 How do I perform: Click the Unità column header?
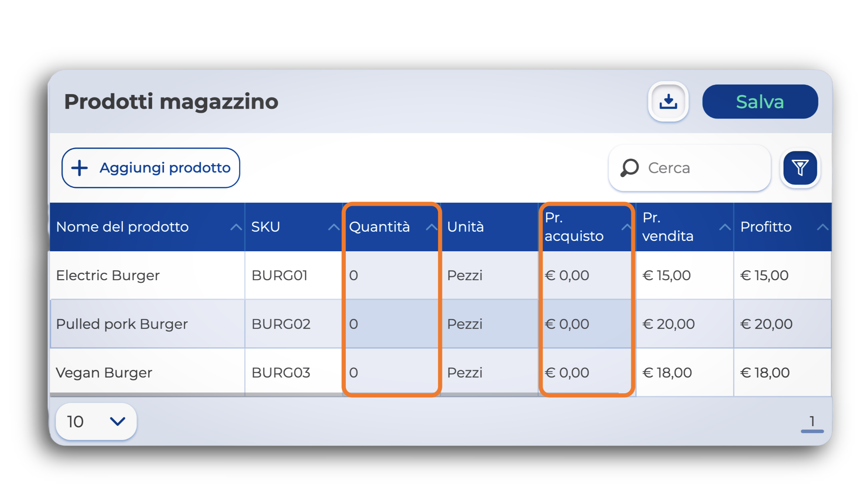click(x=465, y=227)
